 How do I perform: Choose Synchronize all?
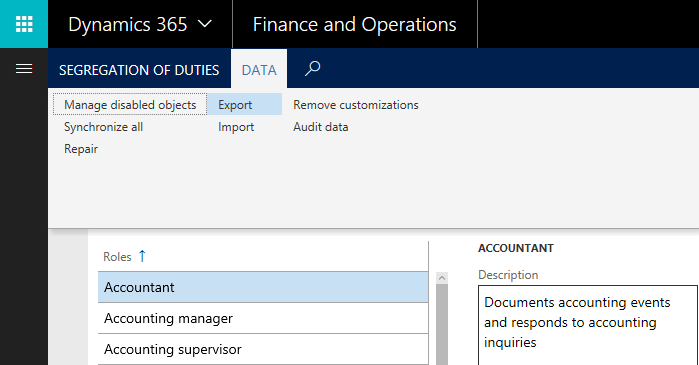point(103,127)
